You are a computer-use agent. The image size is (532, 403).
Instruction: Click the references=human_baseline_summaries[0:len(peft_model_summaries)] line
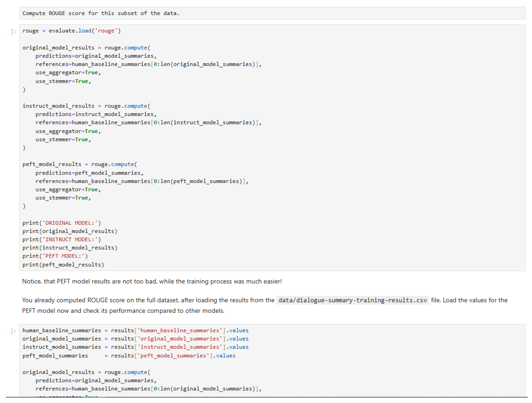142,181
